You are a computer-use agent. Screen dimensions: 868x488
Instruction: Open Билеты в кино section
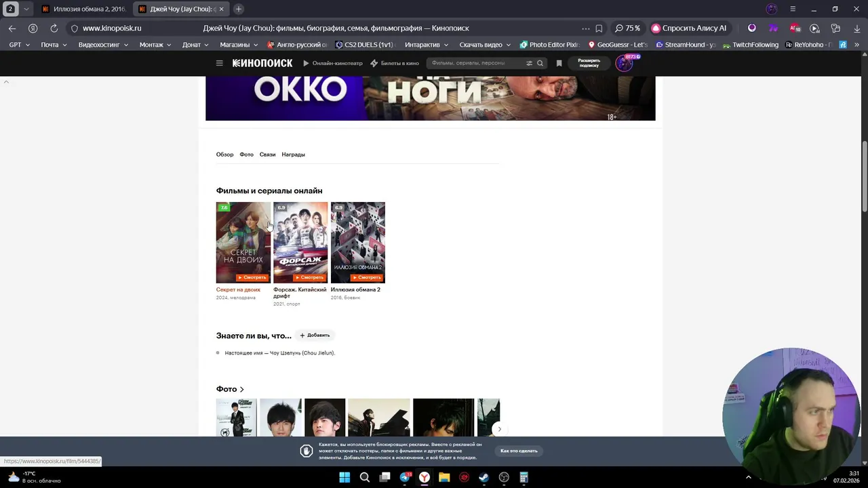(394, 63)
